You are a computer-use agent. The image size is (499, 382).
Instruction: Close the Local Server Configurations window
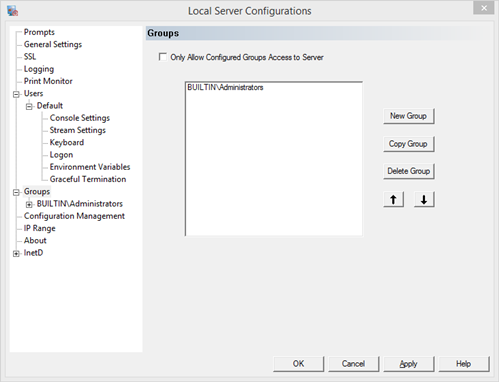(x=484, y=8)
